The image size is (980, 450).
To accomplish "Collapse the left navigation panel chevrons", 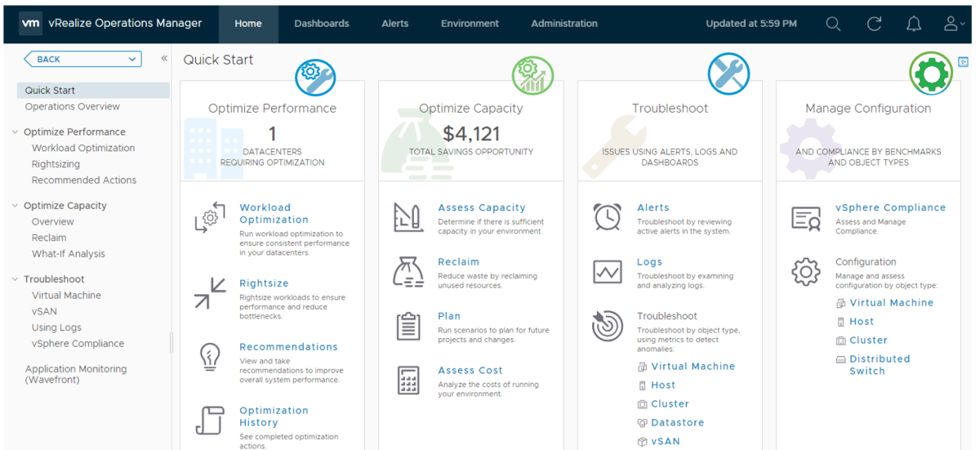I will [x=163, y=59].
